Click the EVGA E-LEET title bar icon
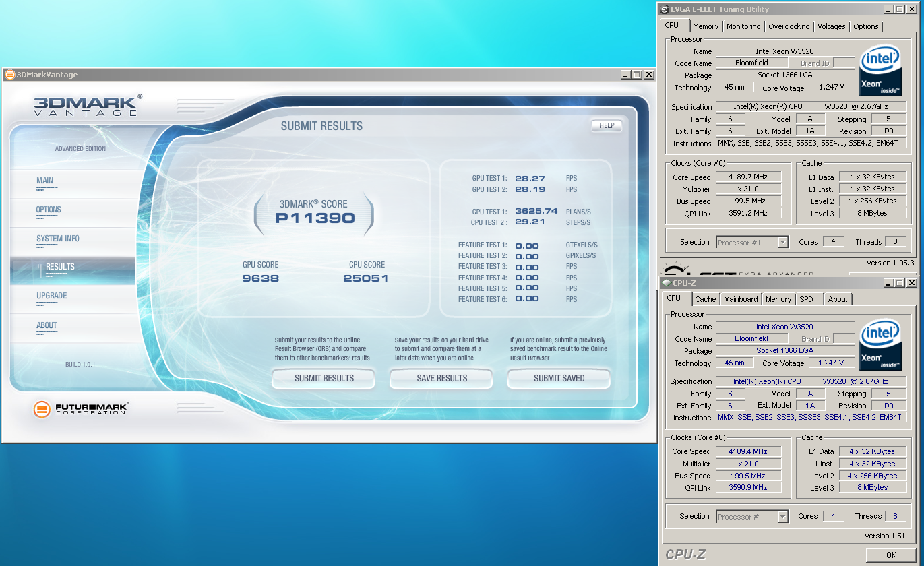Image resolution: width=924 pixels, height=566 pixels. (665, 9)
